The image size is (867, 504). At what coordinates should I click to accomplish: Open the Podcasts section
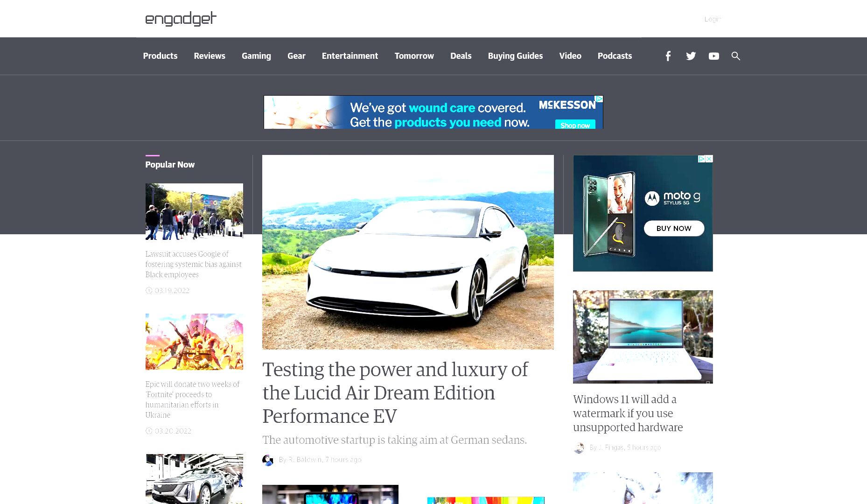(615, 56)
